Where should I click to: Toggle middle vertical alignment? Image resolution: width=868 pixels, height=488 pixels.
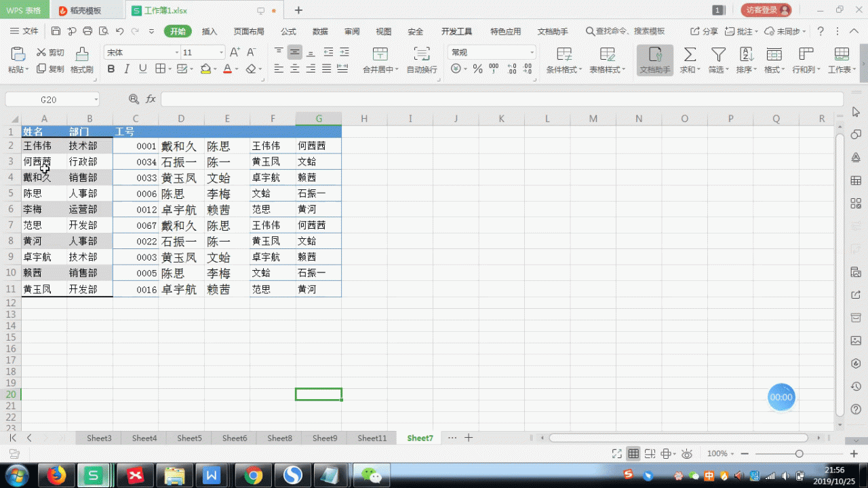tap(294, 52)
